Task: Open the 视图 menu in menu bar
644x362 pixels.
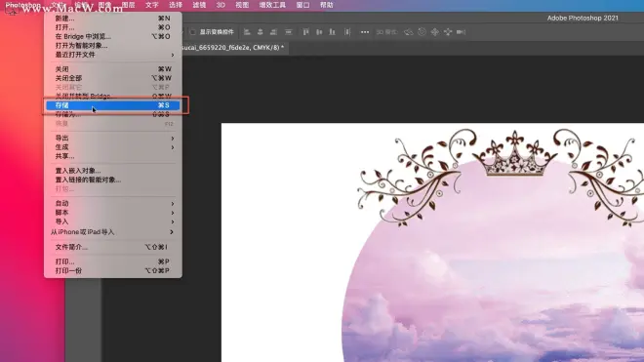Action: (242, 5)
